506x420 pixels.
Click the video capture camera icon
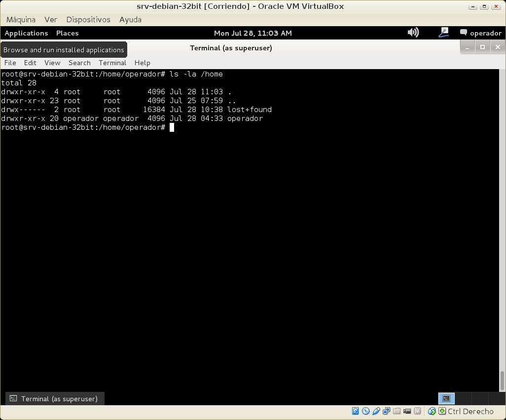pyautogui.click(x=407, y=411)
